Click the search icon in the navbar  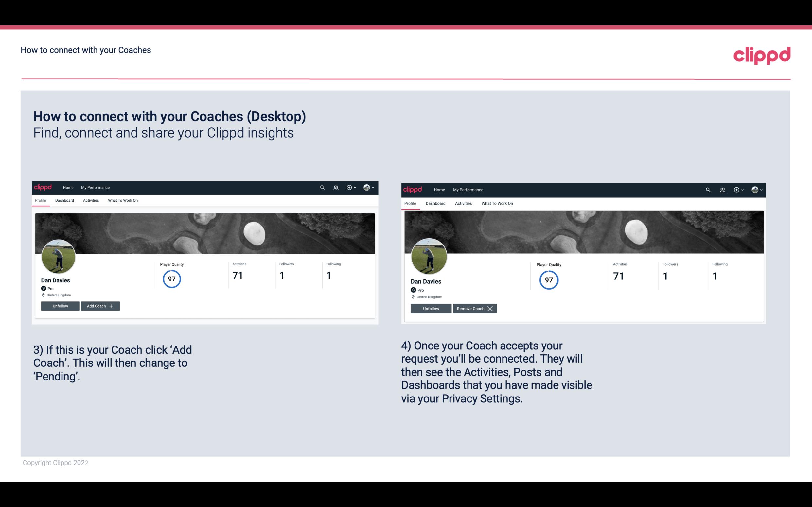pos(323,188)
